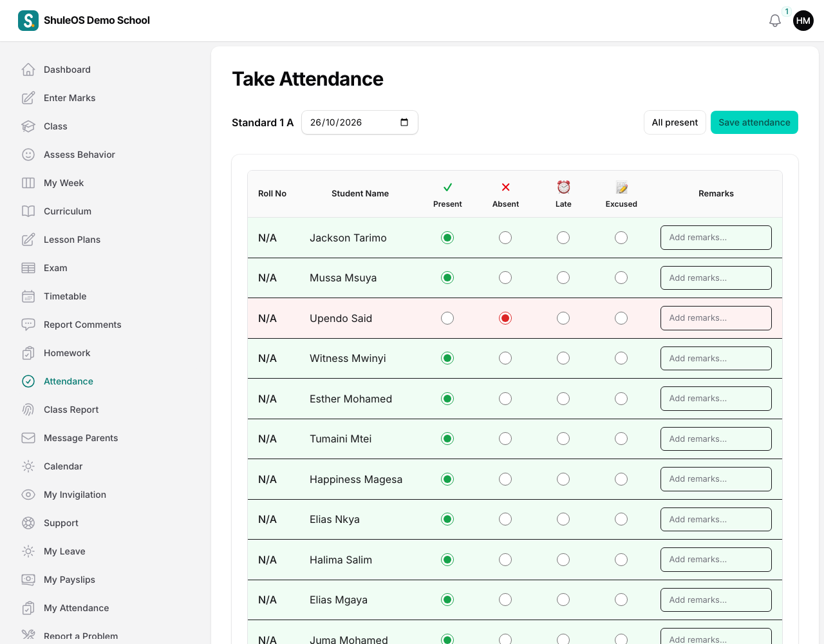Navigate to Class Report

pos(71,410)
